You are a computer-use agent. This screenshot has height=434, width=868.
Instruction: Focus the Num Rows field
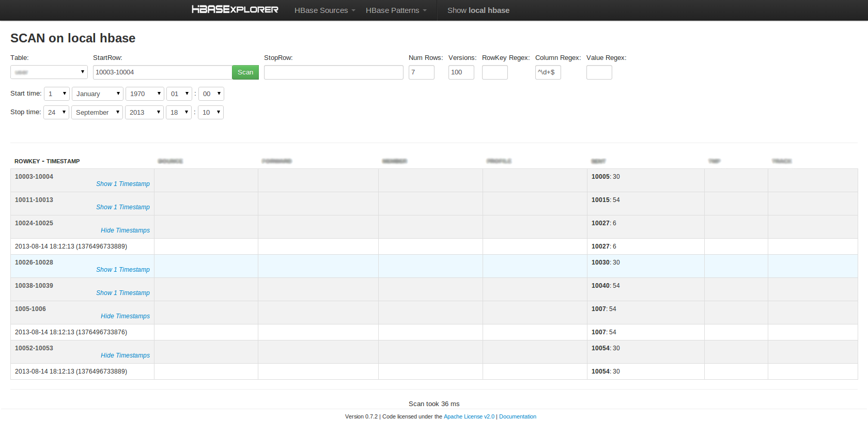click(x=421, y=72)
